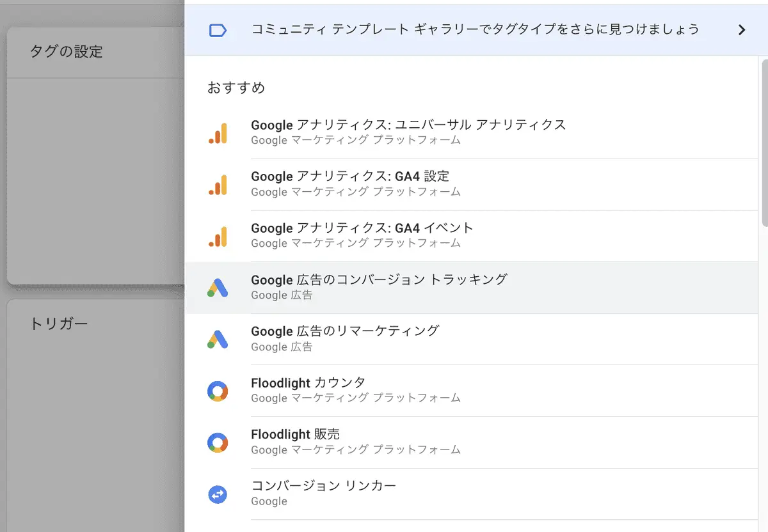This screenshot has height=532, width=768.
Task: Click the Floodlight 販売 ring icon
Action: point(218,442)
